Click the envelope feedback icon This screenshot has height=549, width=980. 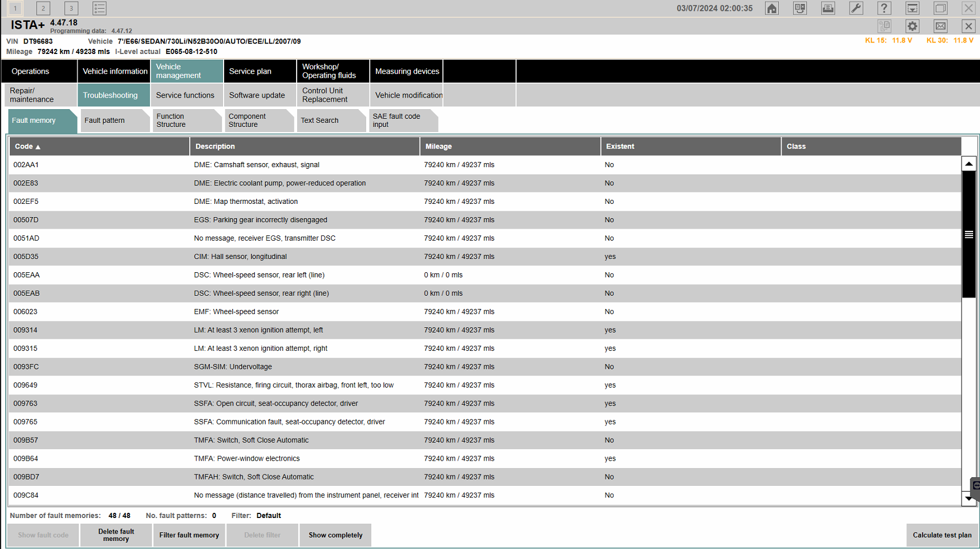(x=940, y=26)
